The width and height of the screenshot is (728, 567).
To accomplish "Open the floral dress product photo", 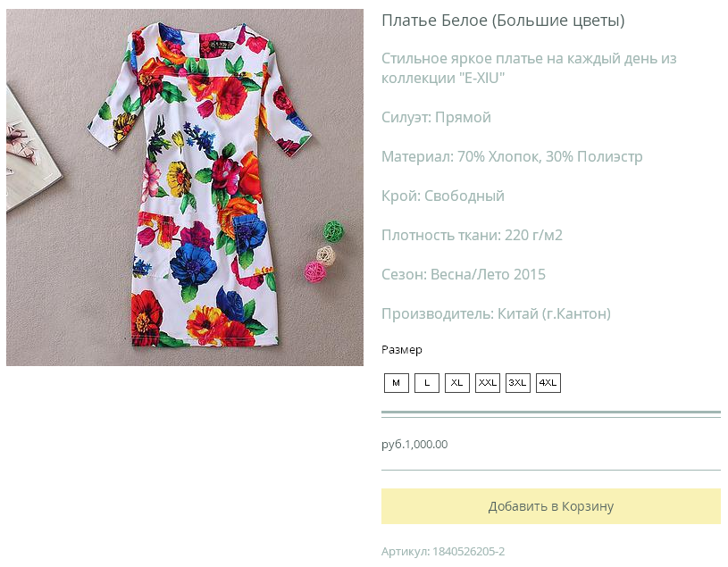I will (185, 188).
